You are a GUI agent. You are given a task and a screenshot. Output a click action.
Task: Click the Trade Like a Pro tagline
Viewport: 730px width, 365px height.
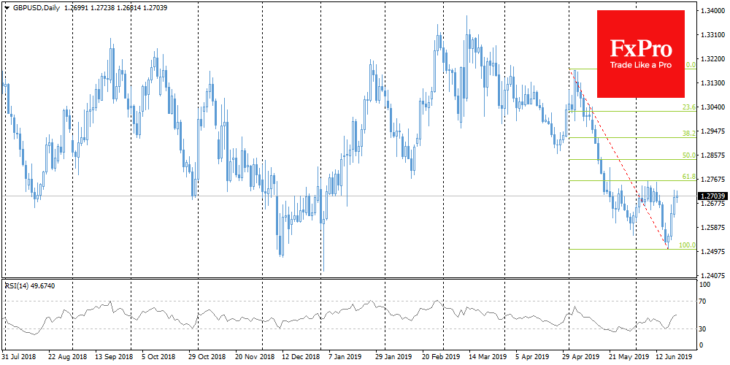[x=641, y=66]
